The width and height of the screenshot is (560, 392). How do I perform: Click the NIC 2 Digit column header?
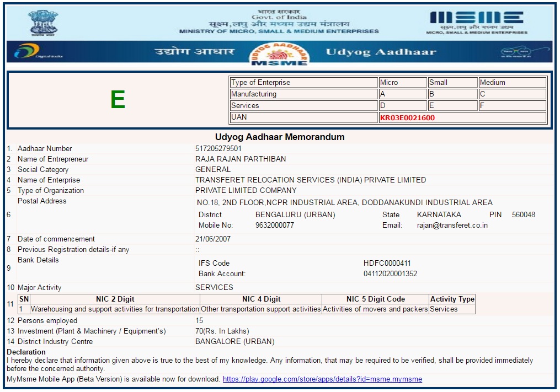pyautogui.click(x=115, y=299)
